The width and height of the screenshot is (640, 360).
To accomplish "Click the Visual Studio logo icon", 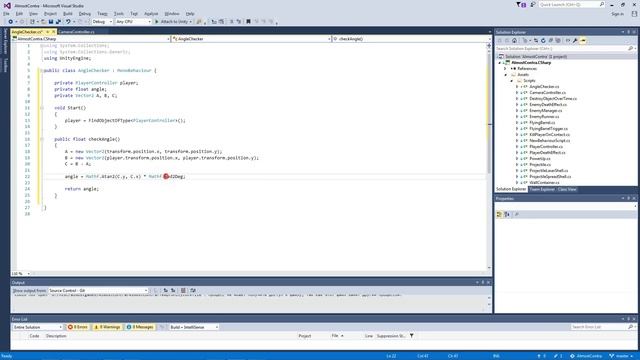I will (x=7, y=5).
